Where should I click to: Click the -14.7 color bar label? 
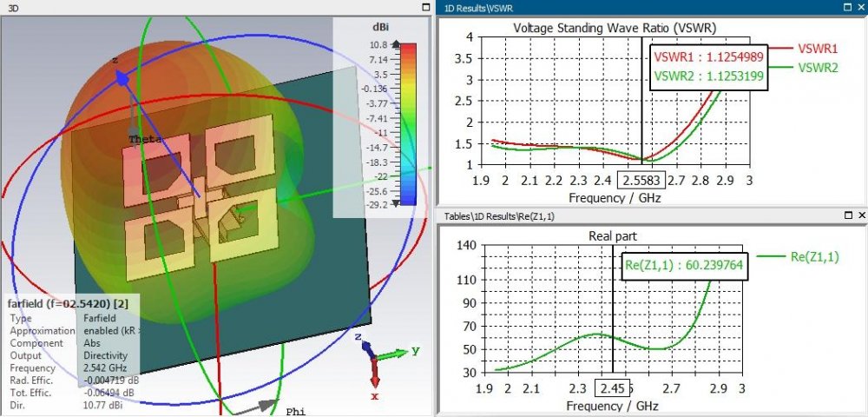tap(377, 148)
